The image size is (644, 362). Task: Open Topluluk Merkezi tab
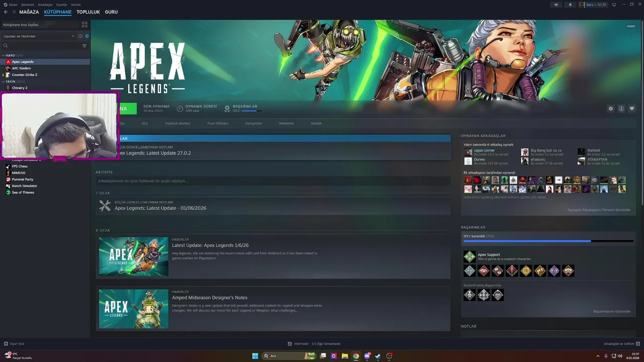pyautogui.click(x=178, y=123)
